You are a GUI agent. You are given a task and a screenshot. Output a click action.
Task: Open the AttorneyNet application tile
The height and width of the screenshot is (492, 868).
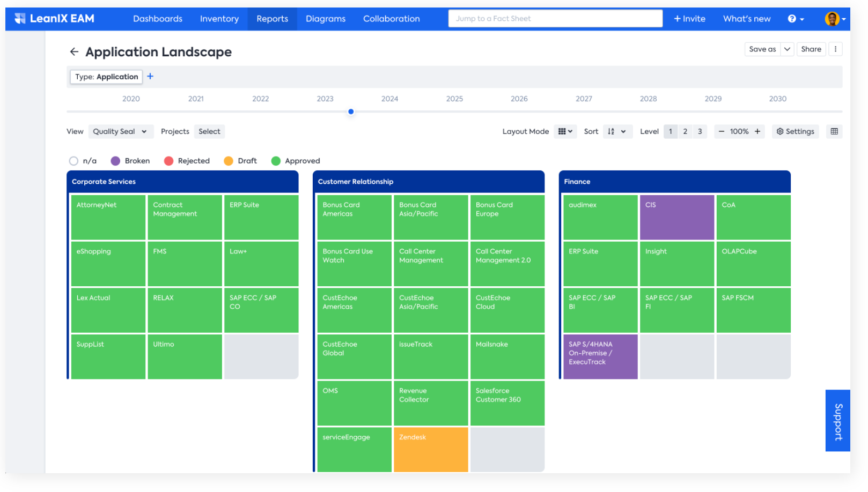(108, 217)
